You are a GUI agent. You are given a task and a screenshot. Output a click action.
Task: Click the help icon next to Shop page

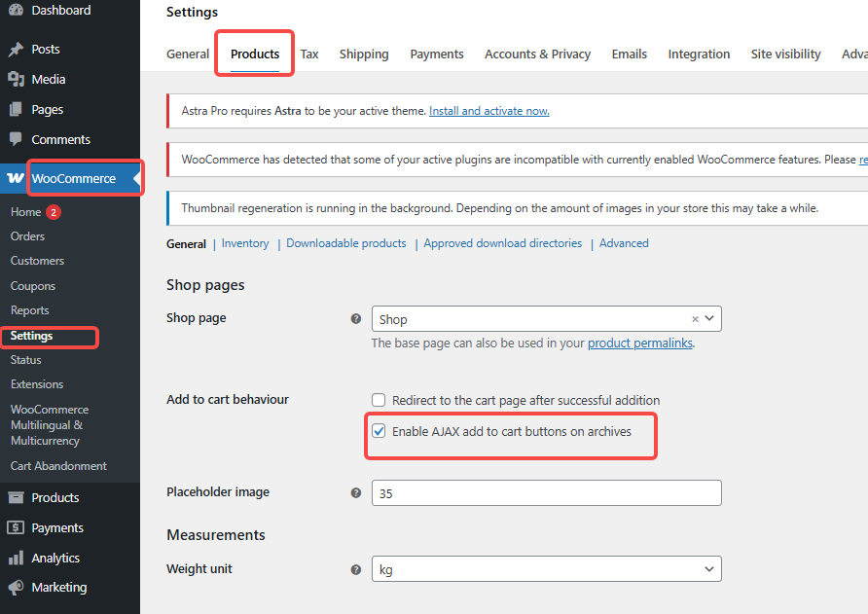[x=356, y=317]
